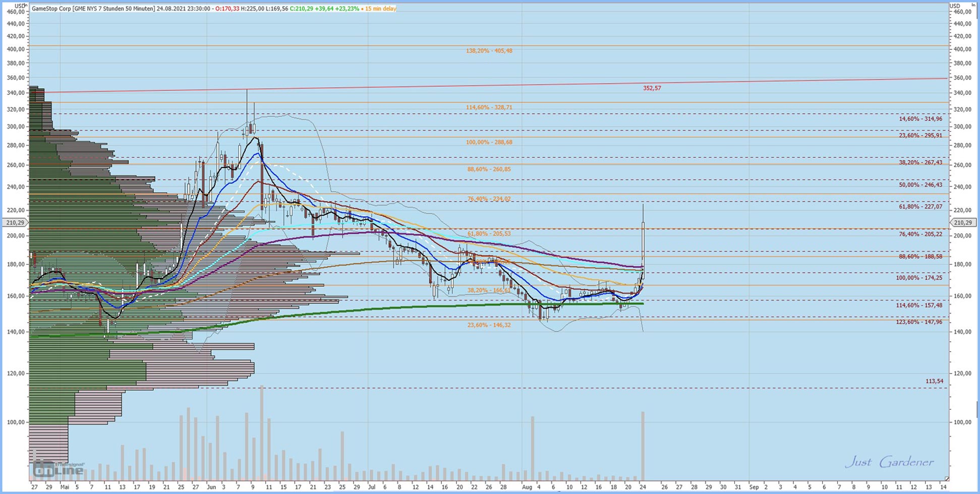The height and width of the screenshot is (494, 980).
Task: Click the 210,29 price marker on left axis
Action: [15, 222]
